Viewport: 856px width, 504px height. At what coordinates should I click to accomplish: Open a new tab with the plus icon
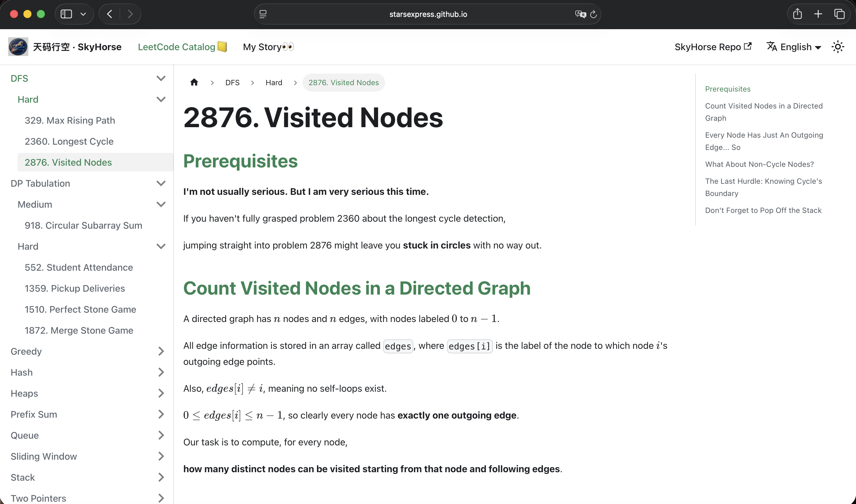[x=818, y=14]
